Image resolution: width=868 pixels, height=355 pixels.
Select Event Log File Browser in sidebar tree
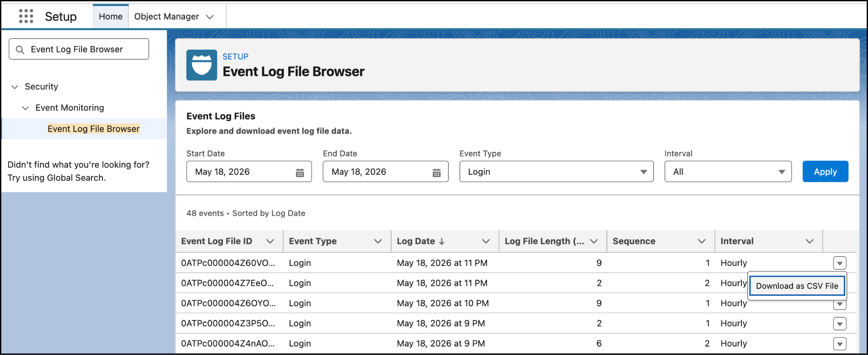click(93, 129)
